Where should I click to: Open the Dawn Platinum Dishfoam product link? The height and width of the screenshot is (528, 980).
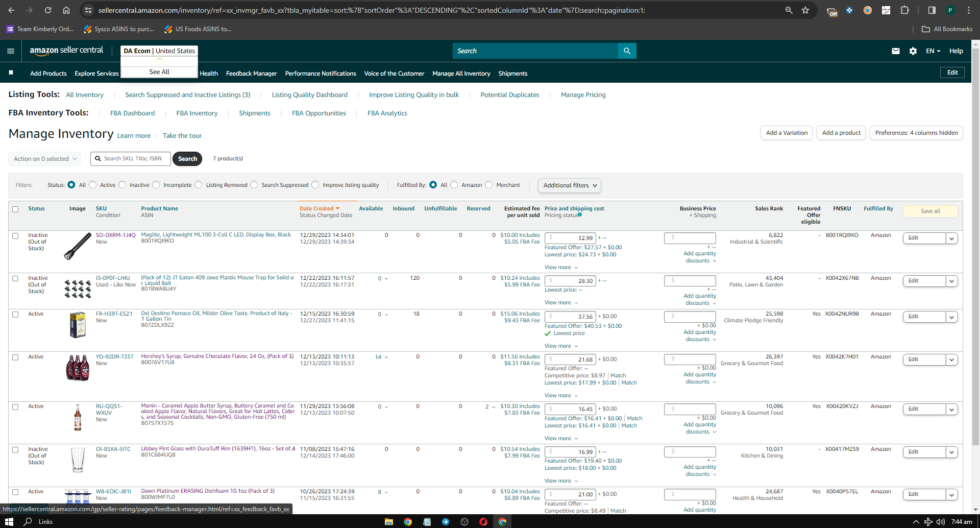click(x=208, y=491)
